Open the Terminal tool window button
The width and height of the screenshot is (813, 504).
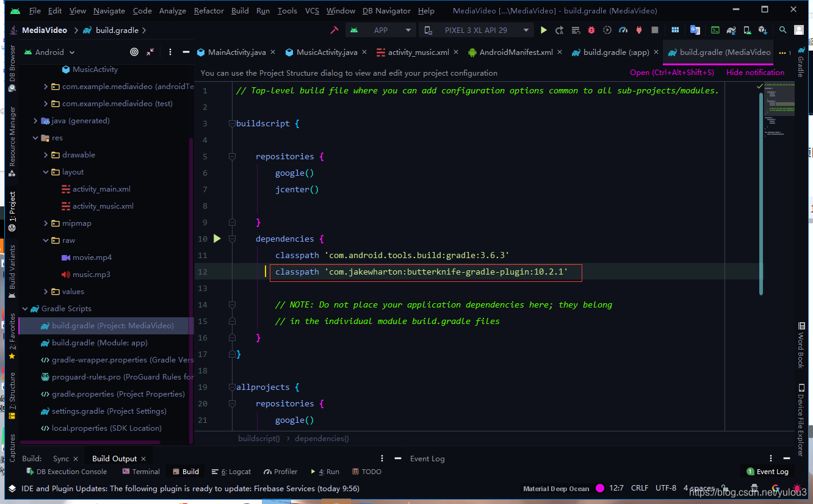tap(140, 472)
